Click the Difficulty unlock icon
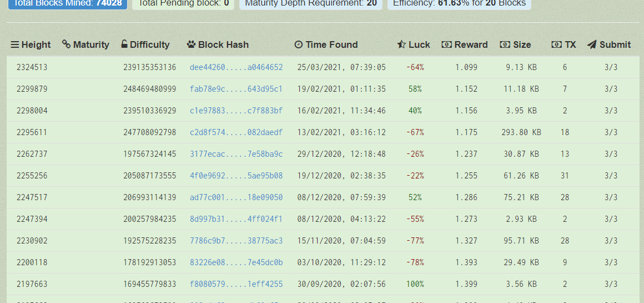Screen dimensions: 644x303 pos(124,44)
